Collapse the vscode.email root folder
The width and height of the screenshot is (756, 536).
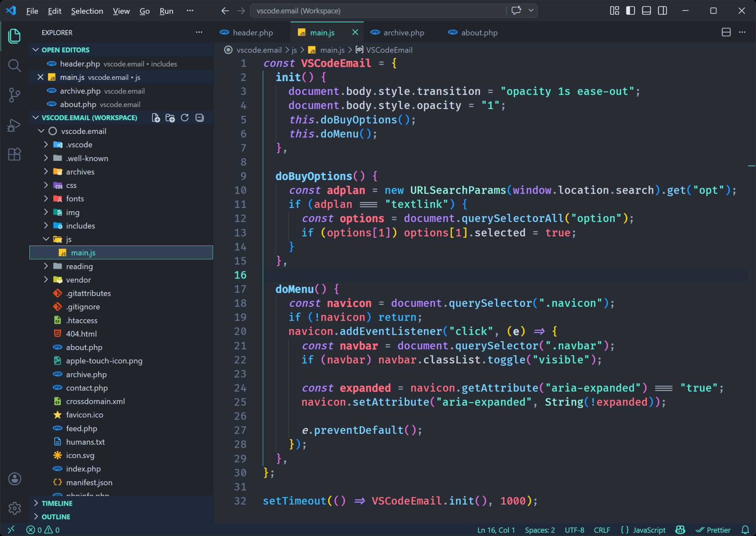pyautogui.click(x=41, y=131)
